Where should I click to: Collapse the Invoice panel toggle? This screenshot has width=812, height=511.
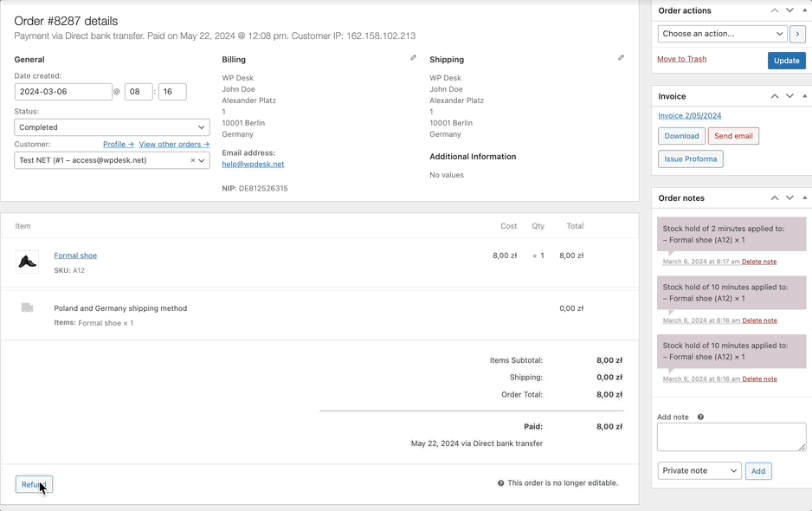pyautogui.click(x=805, y=96)
